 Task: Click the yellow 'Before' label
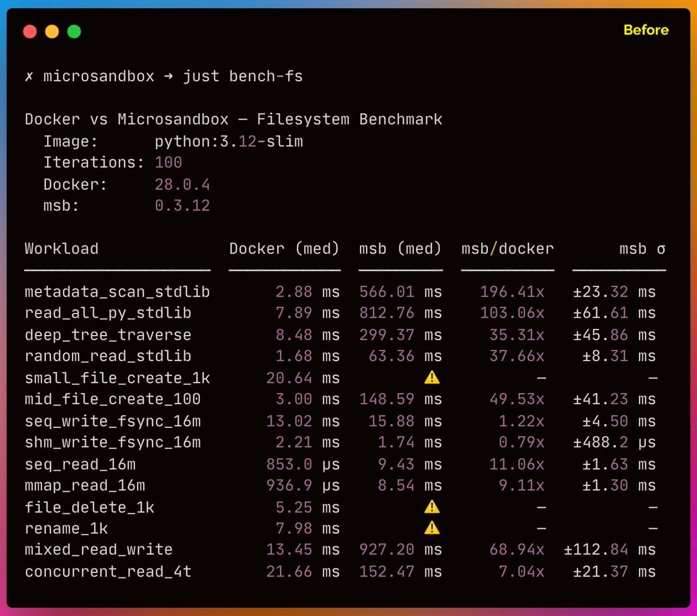point(646,30)
